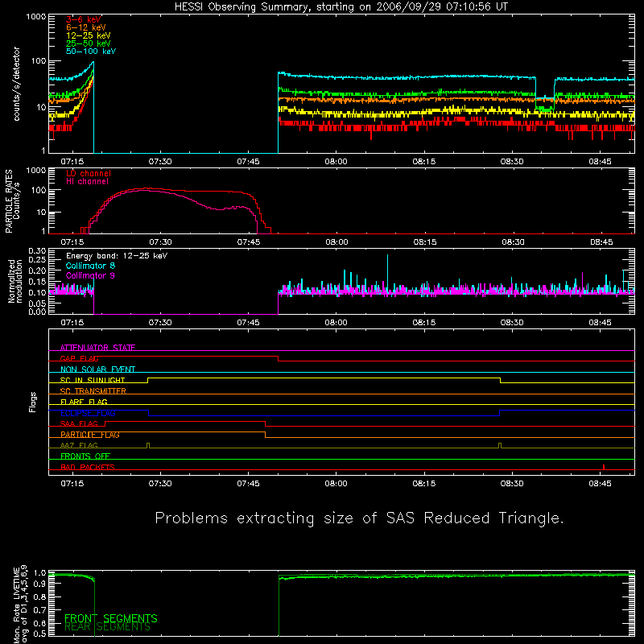This screenshot has height=644, width=644.
Task: Click the Energy band: 12-25 keV label
Action: point(117,256)
